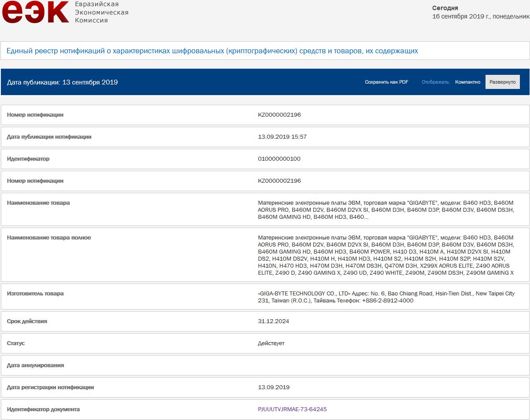Click identifier value 010000000100

[279, 159]
